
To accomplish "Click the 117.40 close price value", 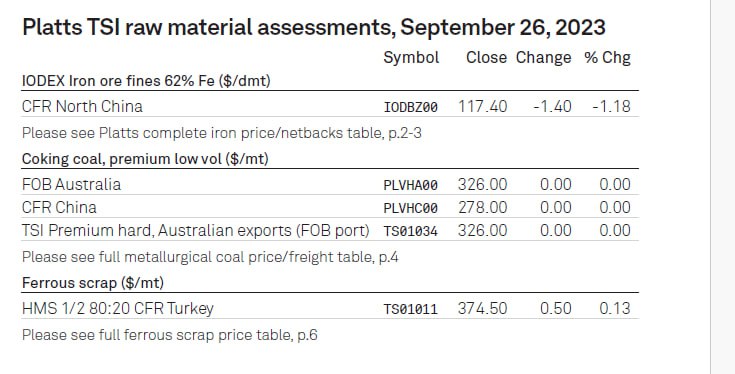I will tap(482, 106).
